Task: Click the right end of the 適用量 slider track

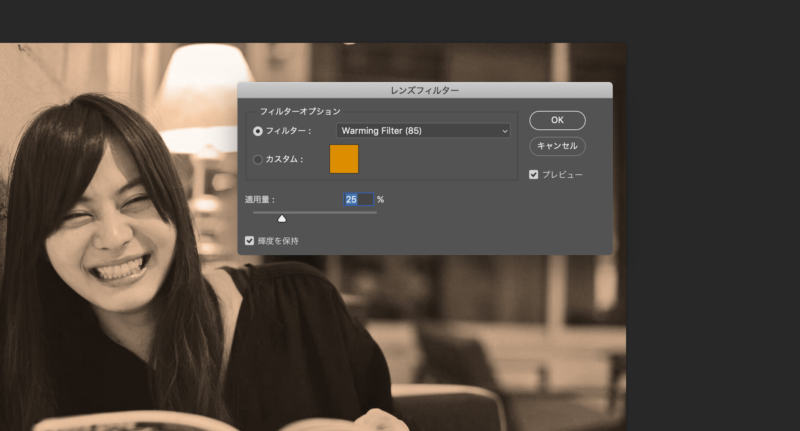Action: (375, 212)
